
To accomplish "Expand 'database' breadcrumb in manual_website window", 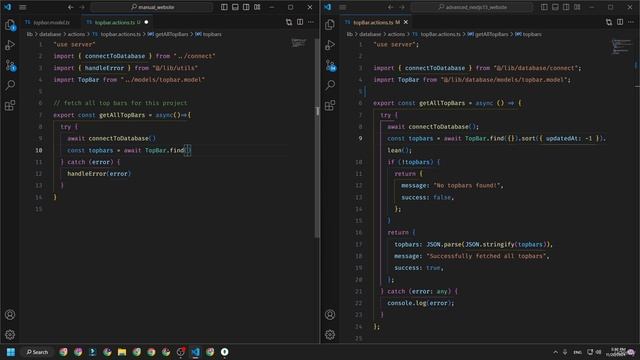I will pyautogui.click(x=50, y=35).
